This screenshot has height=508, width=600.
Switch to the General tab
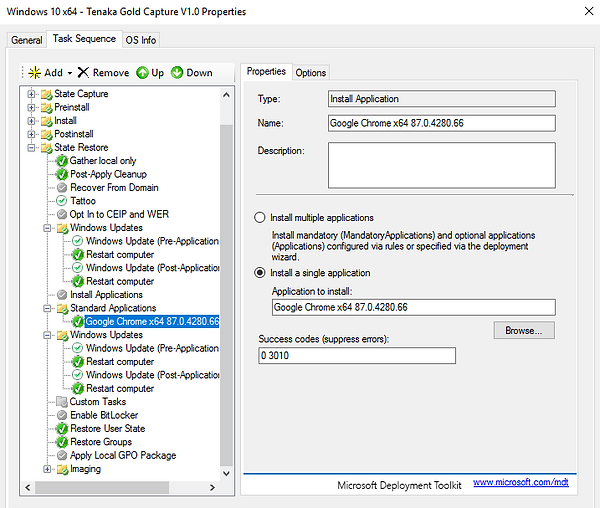coord(27,40)
